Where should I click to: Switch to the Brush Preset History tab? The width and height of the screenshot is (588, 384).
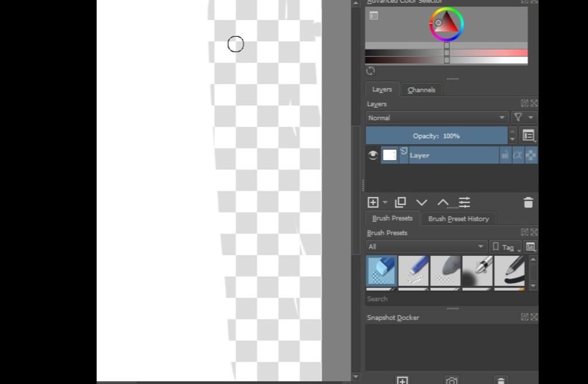pyautogui.click(x=458, y=219)
